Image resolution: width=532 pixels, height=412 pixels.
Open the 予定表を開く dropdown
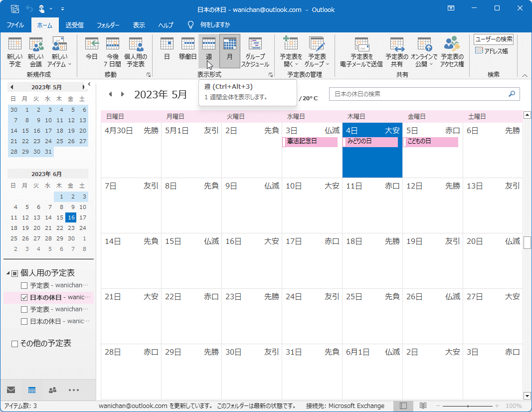point(291,52)
